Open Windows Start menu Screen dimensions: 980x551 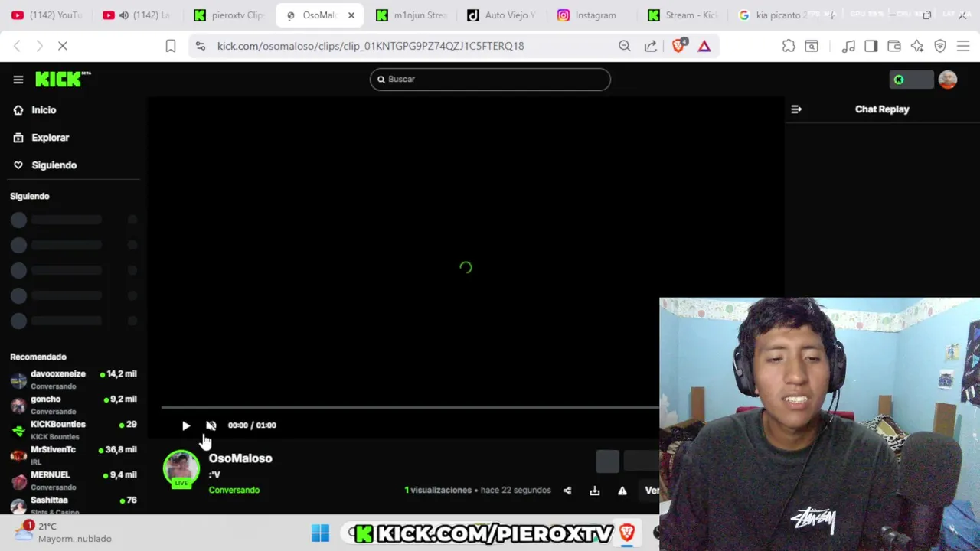tap(320, 533)
